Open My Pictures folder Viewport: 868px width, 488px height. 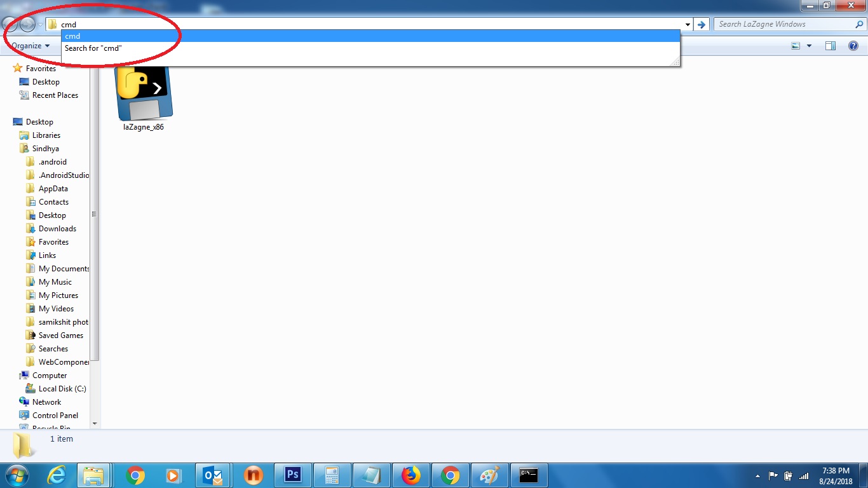click(58, 295)
